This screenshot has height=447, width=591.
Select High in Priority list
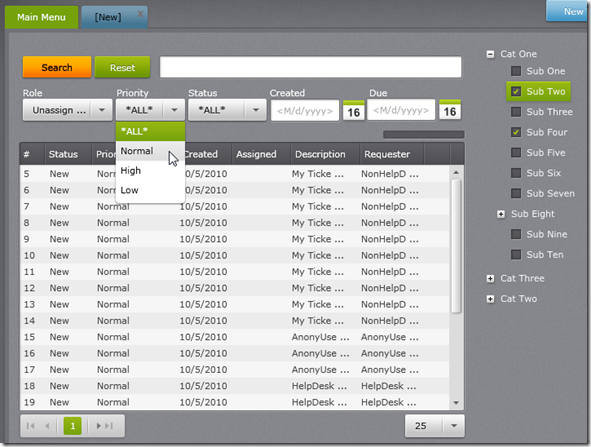(x=150, y=170)
